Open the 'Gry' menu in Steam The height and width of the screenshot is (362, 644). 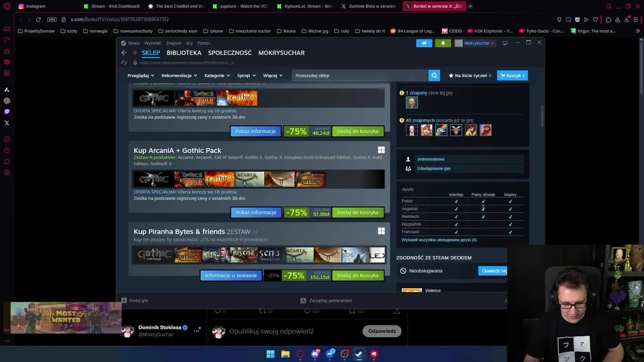189,43
